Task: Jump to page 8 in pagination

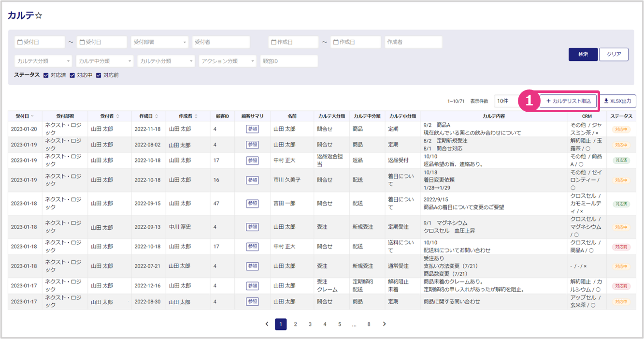Action: (x=369, y=324)
